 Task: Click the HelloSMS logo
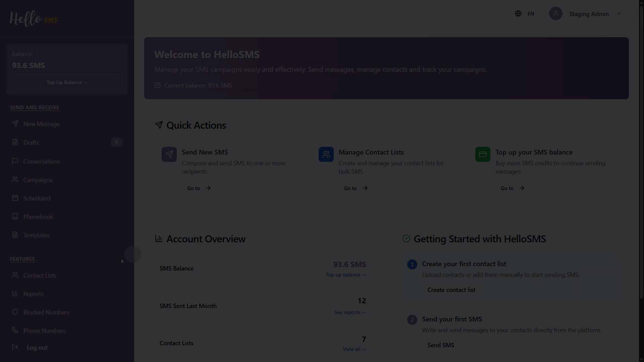[x=33, y=18]
